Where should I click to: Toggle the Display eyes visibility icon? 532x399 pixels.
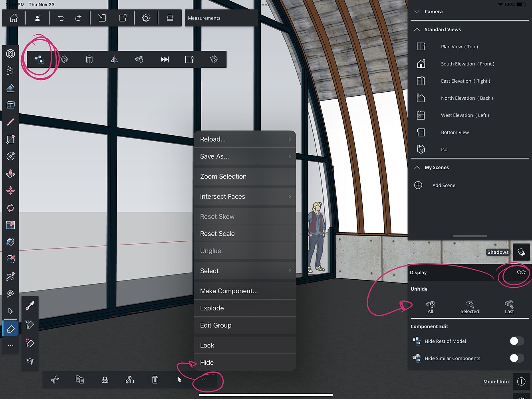(x=521, y=272)
